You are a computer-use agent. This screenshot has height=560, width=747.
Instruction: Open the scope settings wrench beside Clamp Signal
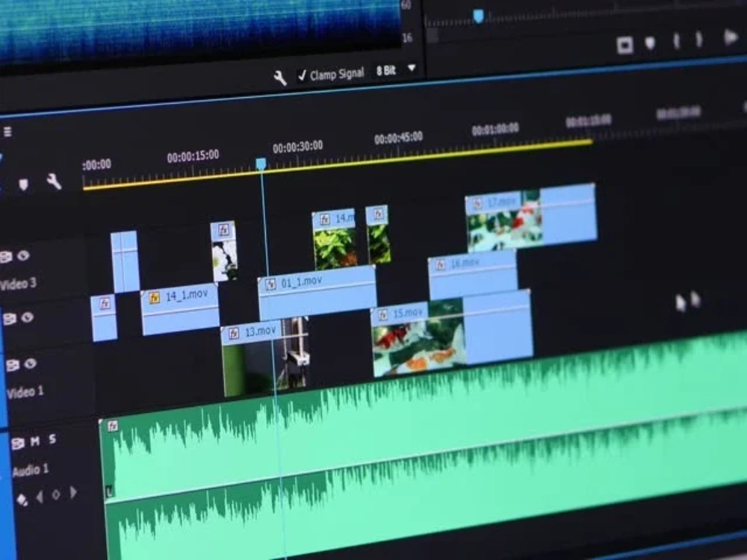tap(279, 77)
